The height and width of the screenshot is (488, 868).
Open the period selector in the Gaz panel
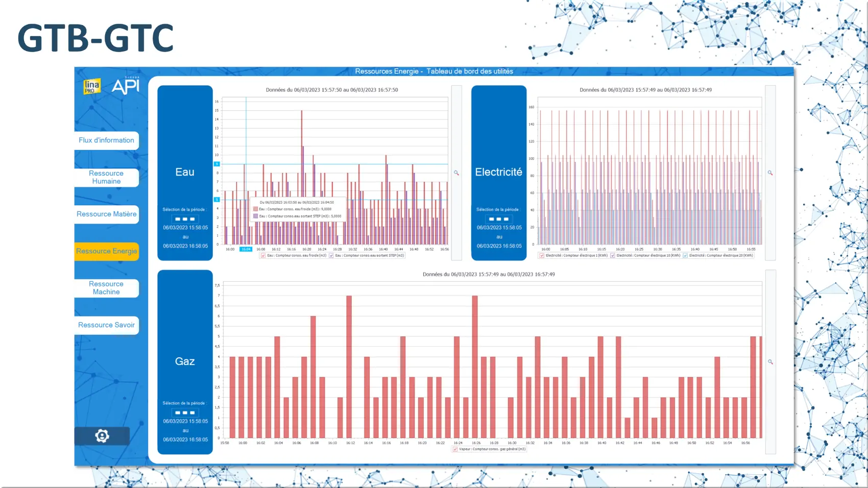pyautogui.click(x=185, y=412)
